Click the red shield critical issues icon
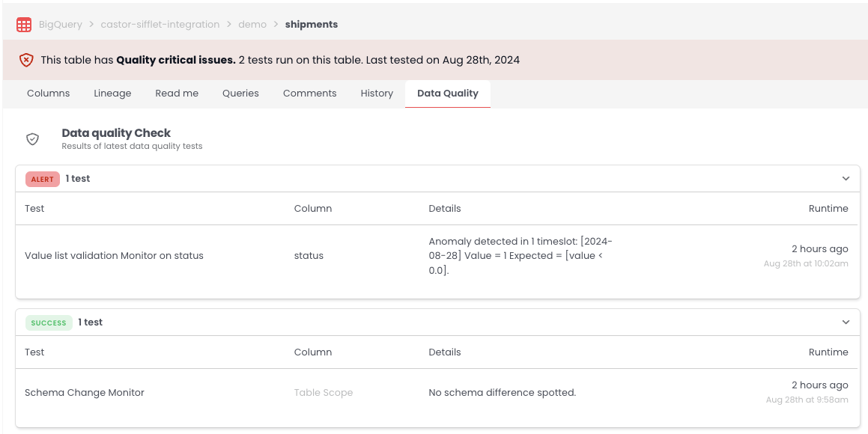Image resolution: width=868 pixels, height=434 pixels. click(26, 60)
